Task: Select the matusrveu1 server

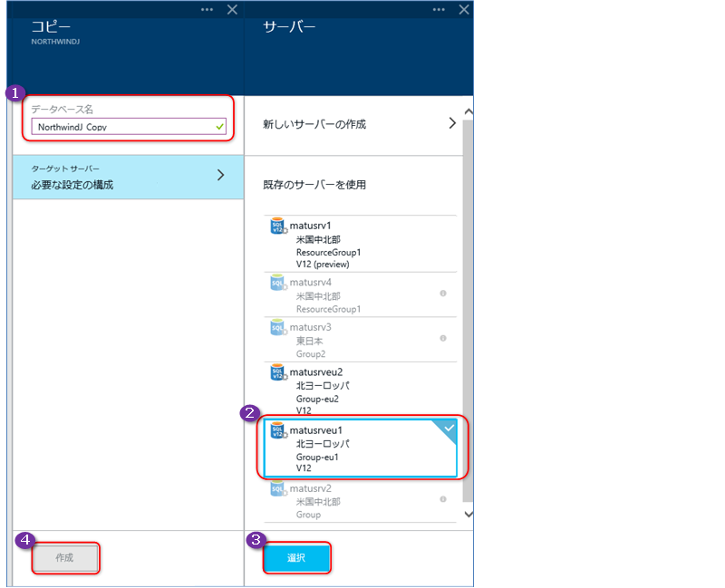Action: (360, 448)
